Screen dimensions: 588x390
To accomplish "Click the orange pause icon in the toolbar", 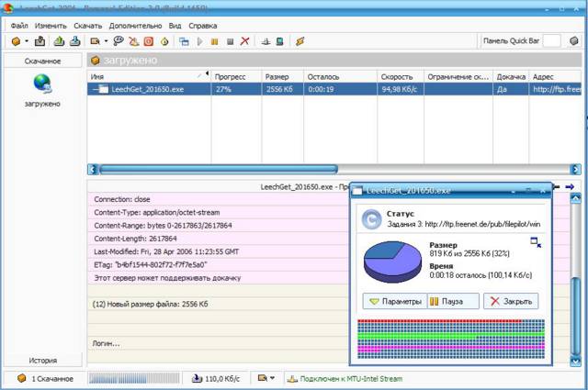I will click(214, 41).
